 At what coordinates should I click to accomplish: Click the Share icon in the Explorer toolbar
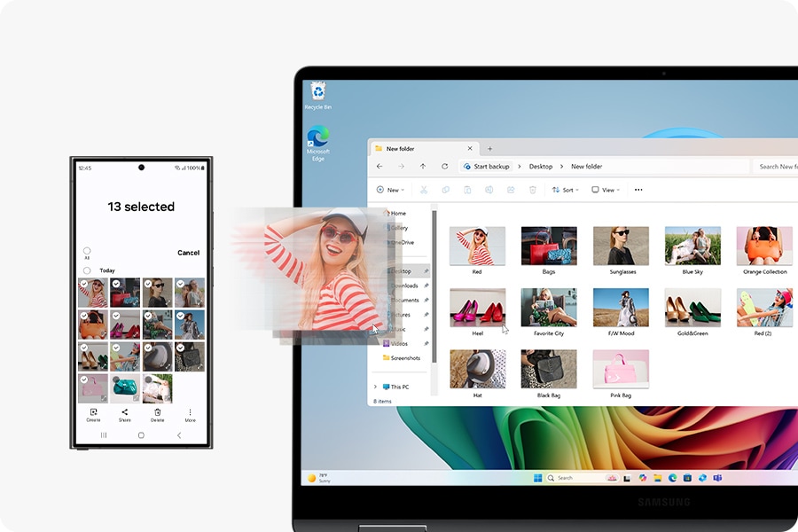point(510,189)
